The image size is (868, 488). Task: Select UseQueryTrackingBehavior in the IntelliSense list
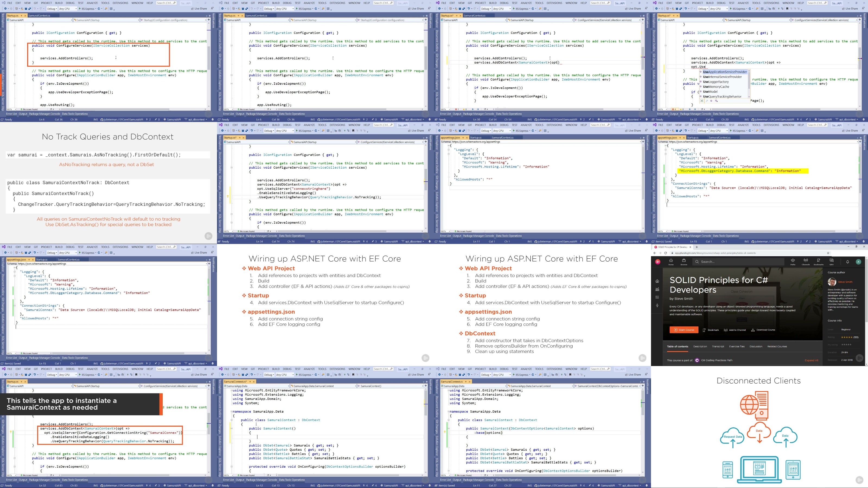click(722, 97)
